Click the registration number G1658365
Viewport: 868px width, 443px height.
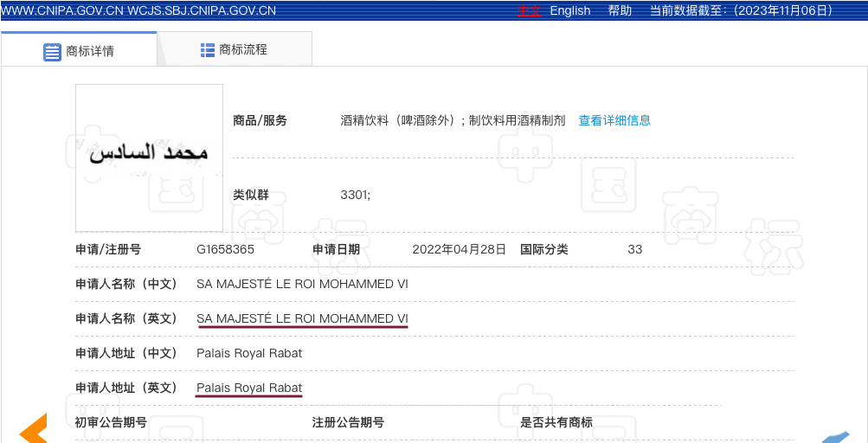click(225, 249)
